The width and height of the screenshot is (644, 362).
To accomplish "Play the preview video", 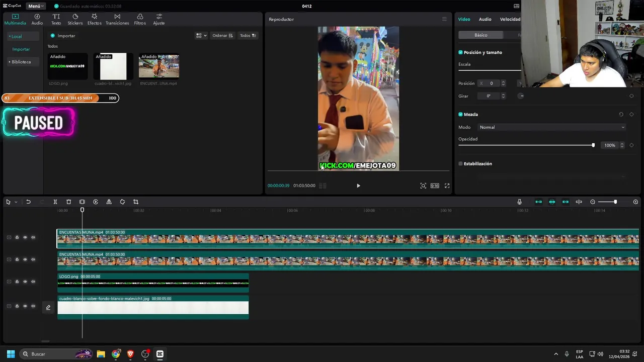I will 358,186.
